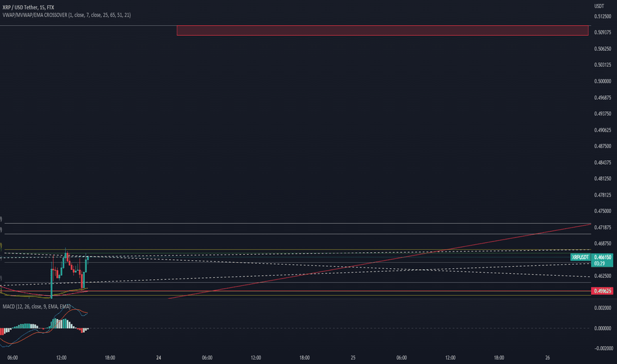Viewport: 617px width, 364px height.
Task: Click the XRP / USD Tether chart title
Action: click(28, 7)
